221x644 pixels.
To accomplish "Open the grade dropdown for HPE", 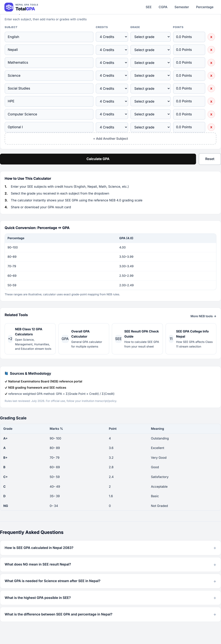I will [151, 101].
